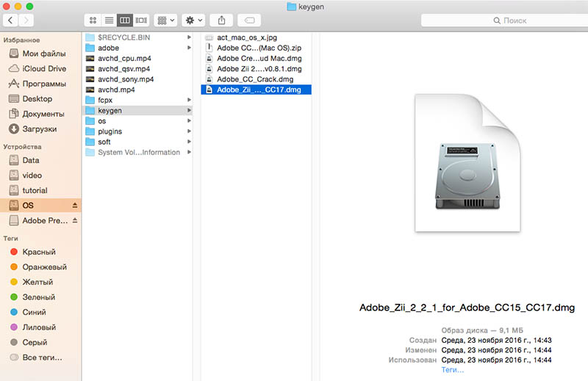The height and width of the screenshot is (381, 588).
Task: Filter by the Желтый tag
Action: (40, 282)
